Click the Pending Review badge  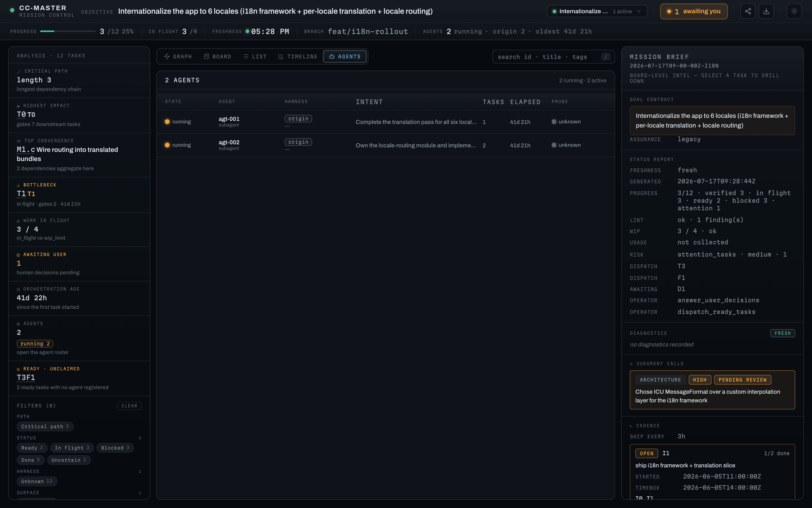742,380
